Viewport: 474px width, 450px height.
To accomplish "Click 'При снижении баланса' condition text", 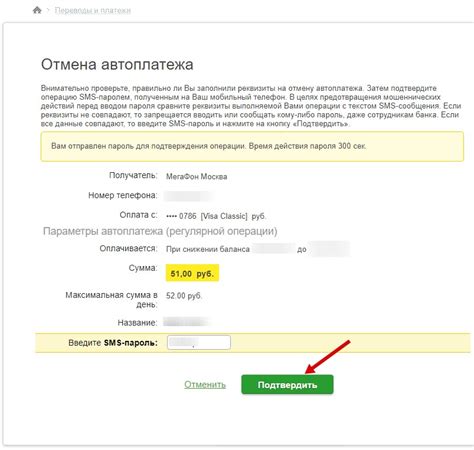I will pyautogui.click(x=208, y=249).
